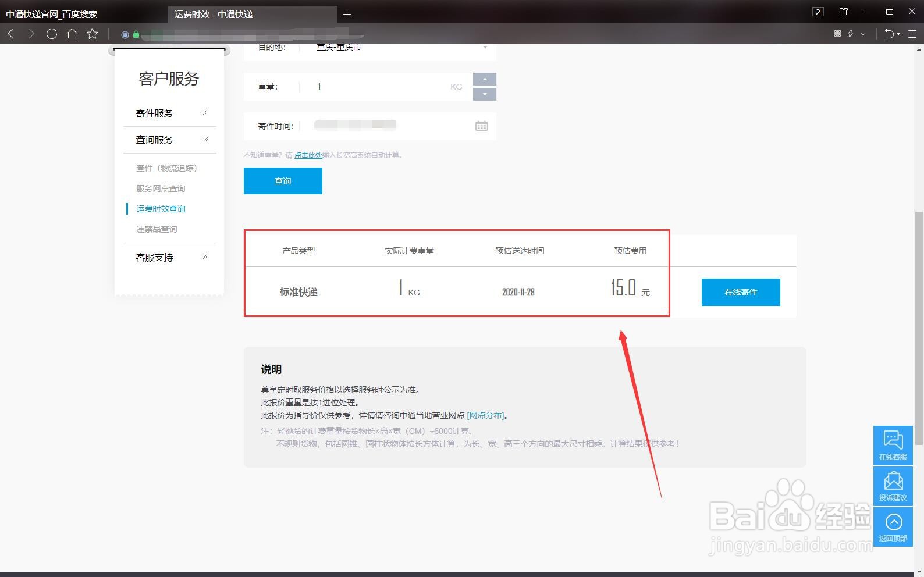Collapse the 查询服务 sidebar section
Screen dimensions: 924x577
tap(170, 140)
